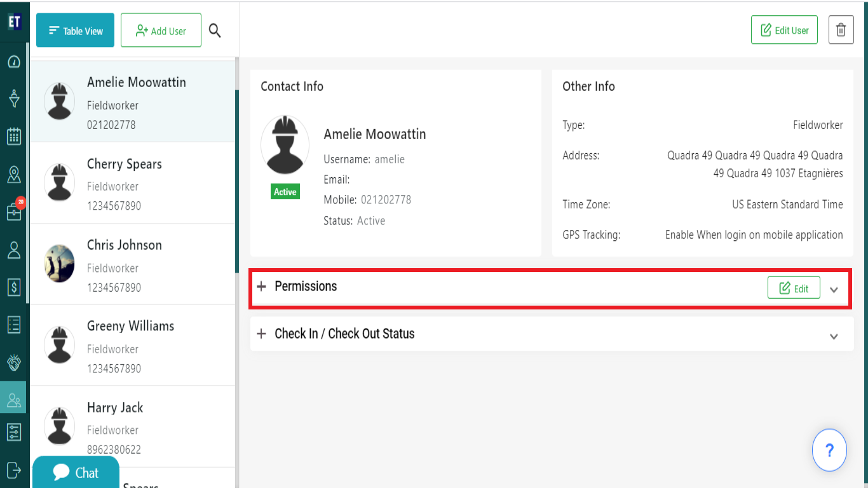Viewport: 868px width, 488px height.
Task: Click the username value amelie
Action: [390, 159]
